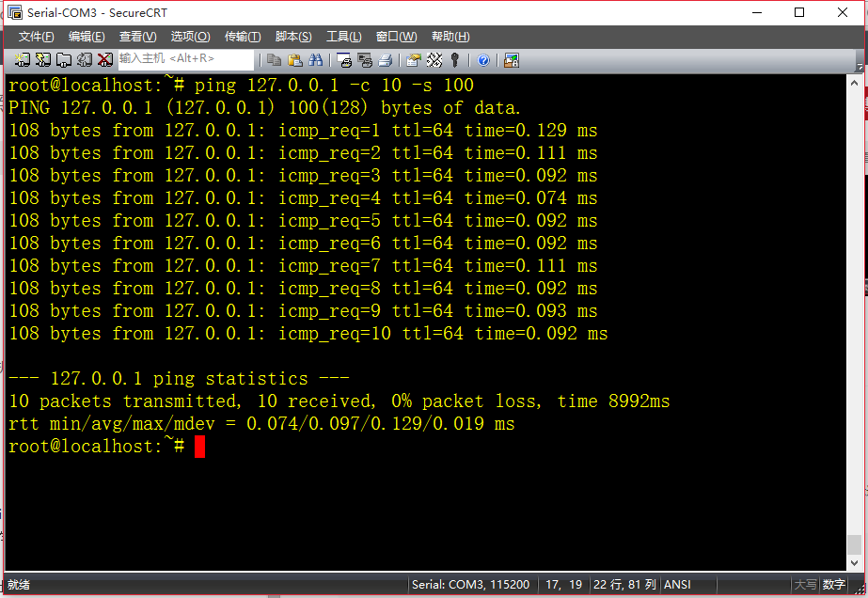Click the Print printer icon
The width and height of the screenshot is (868, 598).
click(x=386, y=60)
